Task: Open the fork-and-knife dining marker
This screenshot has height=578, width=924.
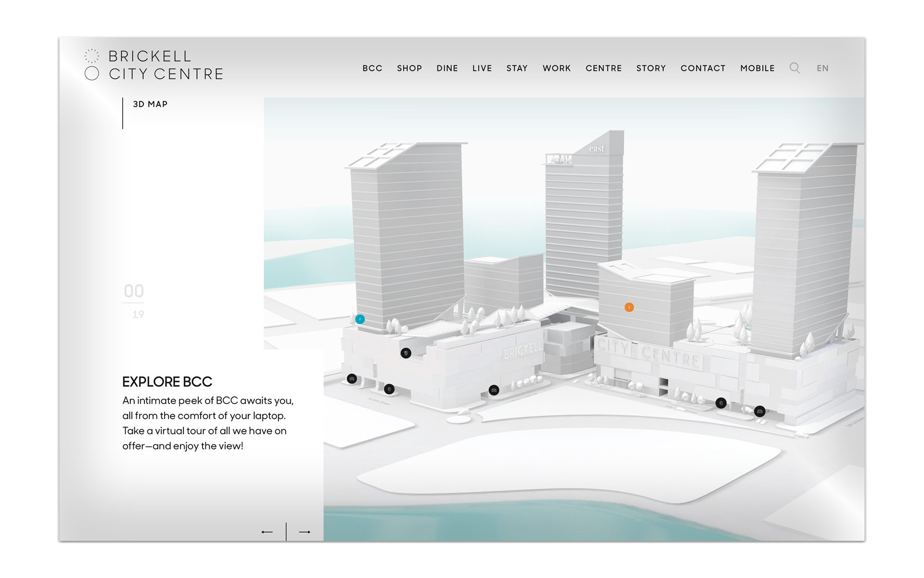Action: pyautogui.click(x=406, y=353)
